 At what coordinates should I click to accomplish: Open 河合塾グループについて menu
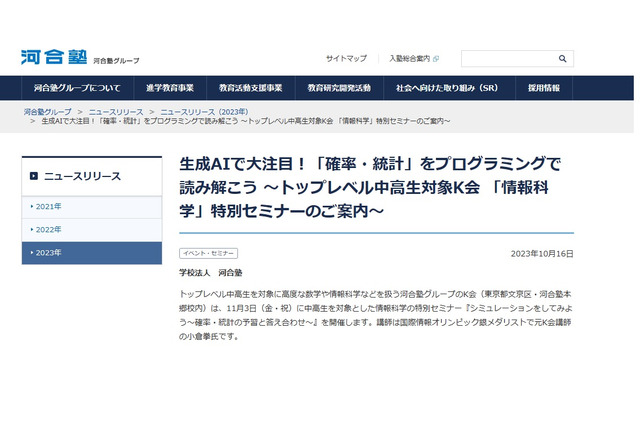pos(77,88)
